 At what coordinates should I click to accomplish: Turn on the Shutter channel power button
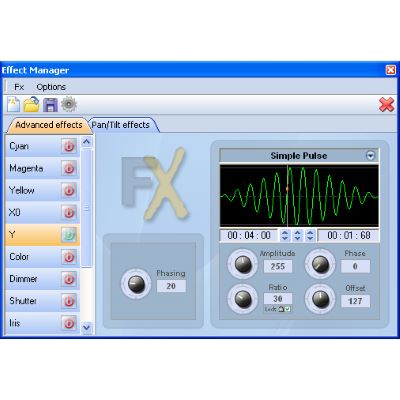[x=69, y=301]
